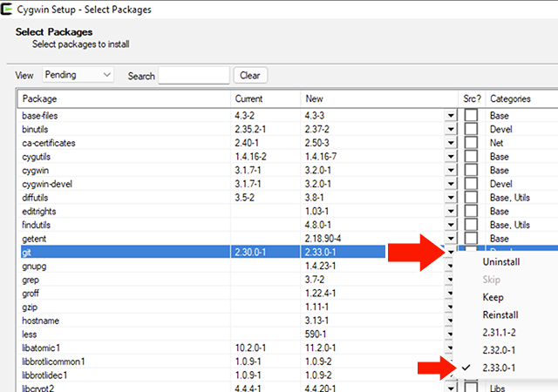Click the Current column header
This screenshot has width=558, height=392.
tap(265, 98)
